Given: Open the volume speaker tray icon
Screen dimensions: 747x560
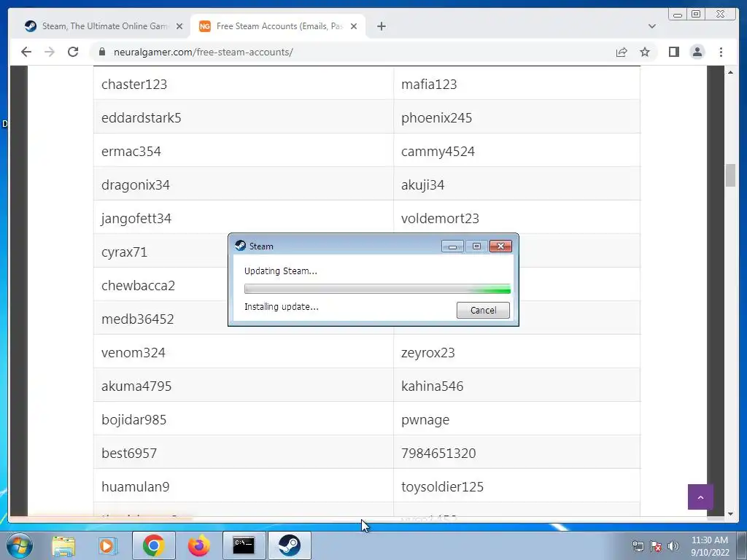Looking at the screenshot, I should click(x=673, y=546).
